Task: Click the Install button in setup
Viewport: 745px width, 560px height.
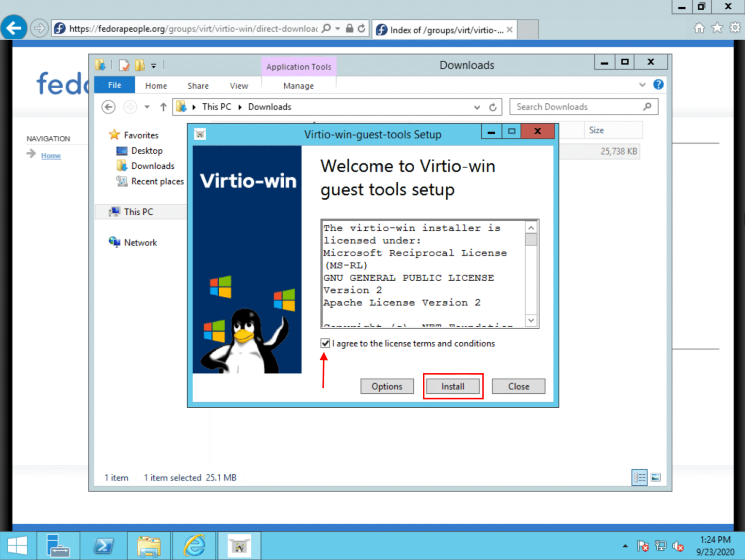Action: 453,386
